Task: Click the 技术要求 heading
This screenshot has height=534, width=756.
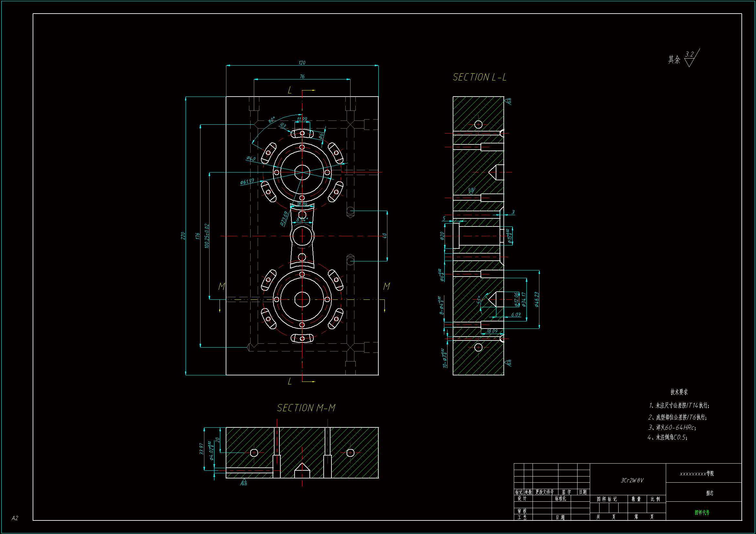Action: tap(679, 392)
